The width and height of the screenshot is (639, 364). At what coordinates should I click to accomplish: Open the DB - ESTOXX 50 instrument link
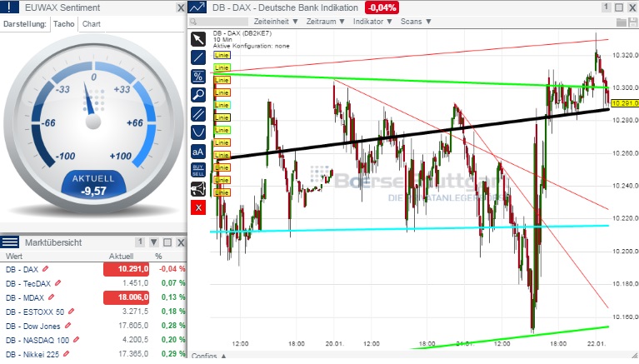tap(35, 312)
